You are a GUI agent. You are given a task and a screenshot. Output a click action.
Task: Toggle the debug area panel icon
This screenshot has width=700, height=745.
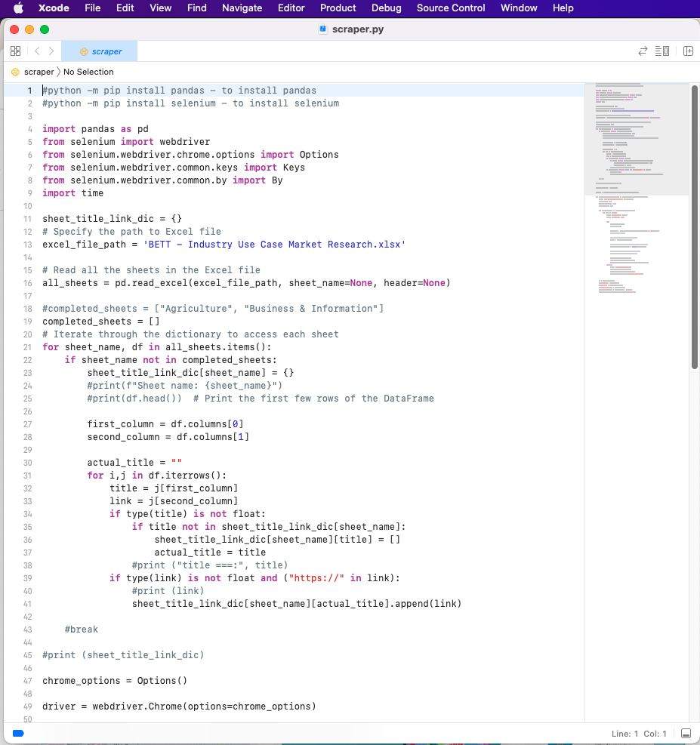click(686, 734)
